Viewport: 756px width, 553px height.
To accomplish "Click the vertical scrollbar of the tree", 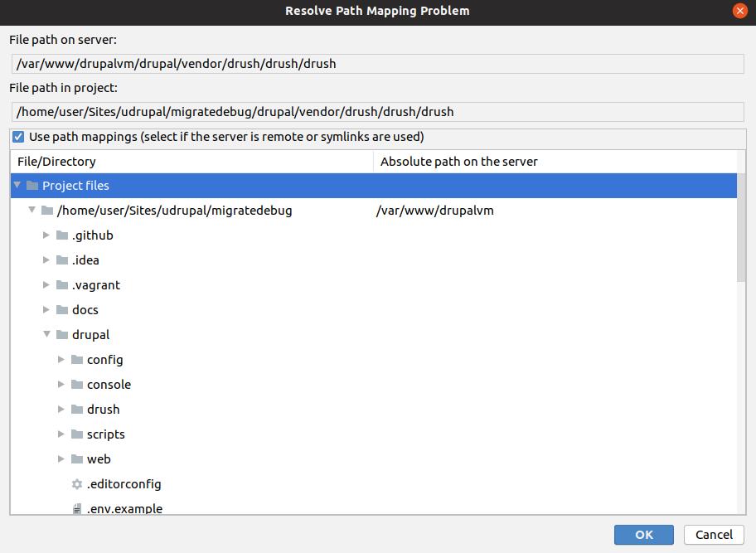I will tap(741, 227).
